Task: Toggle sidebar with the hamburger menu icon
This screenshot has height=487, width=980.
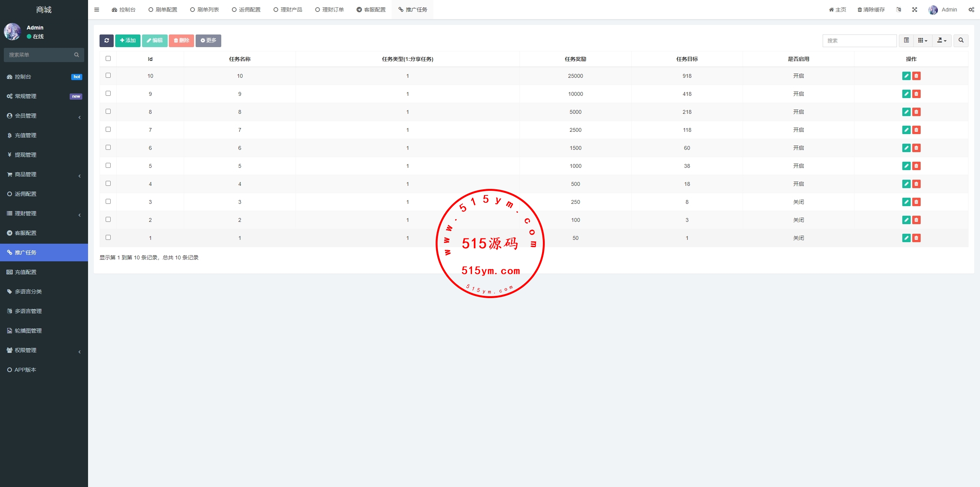Action: click(96, 10)
